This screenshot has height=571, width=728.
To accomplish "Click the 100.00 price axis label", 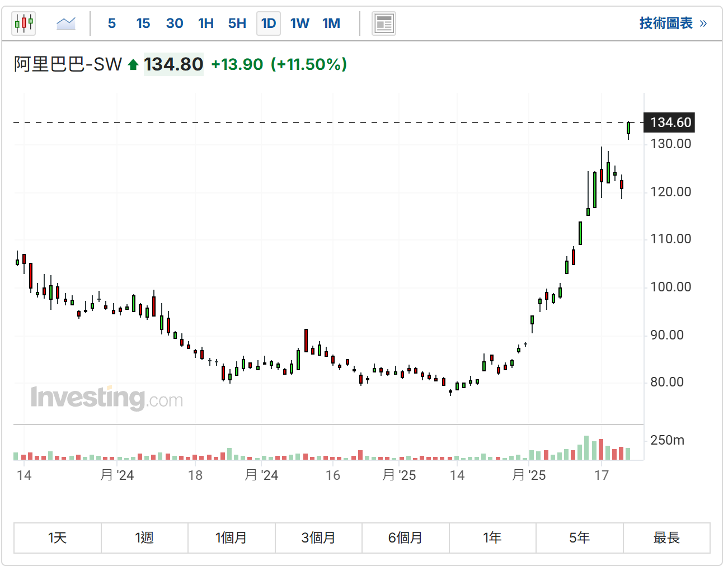I will tap(671, 287).
